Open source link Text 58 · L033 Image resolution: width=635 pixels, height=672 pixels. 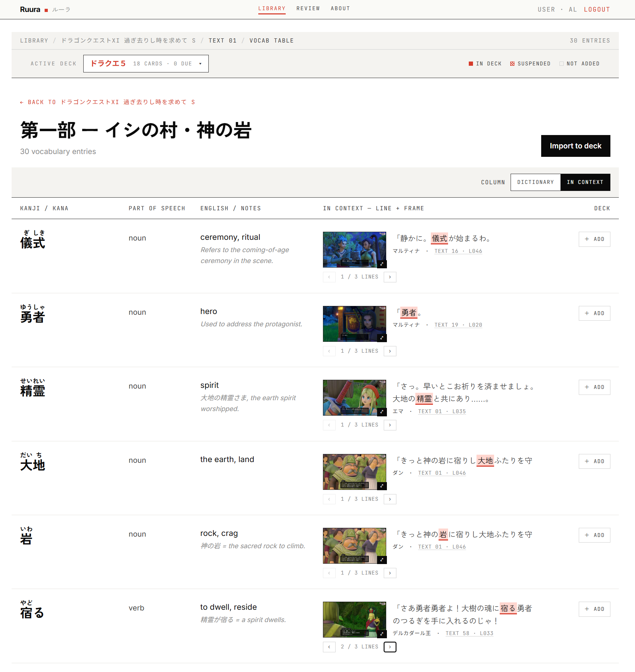click(469, 633)
